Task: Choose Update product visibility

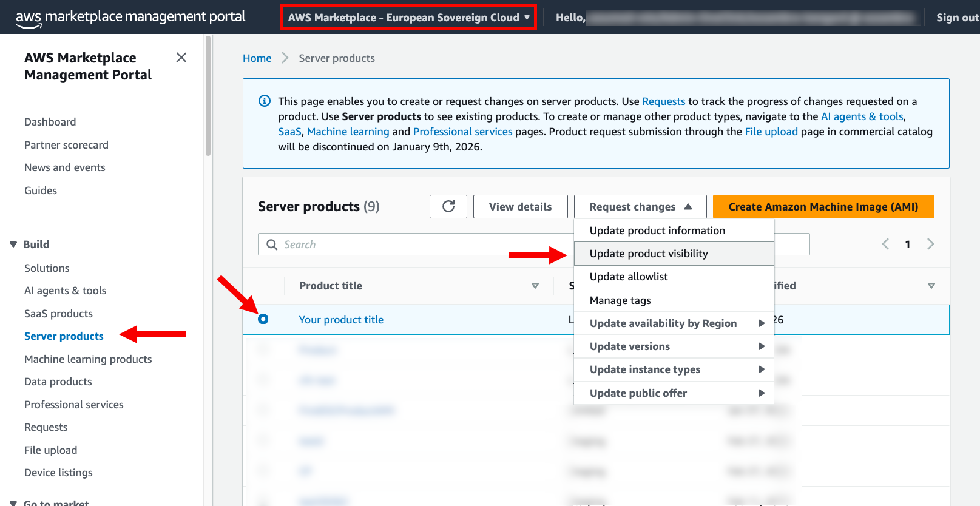Action: [674, 254]
